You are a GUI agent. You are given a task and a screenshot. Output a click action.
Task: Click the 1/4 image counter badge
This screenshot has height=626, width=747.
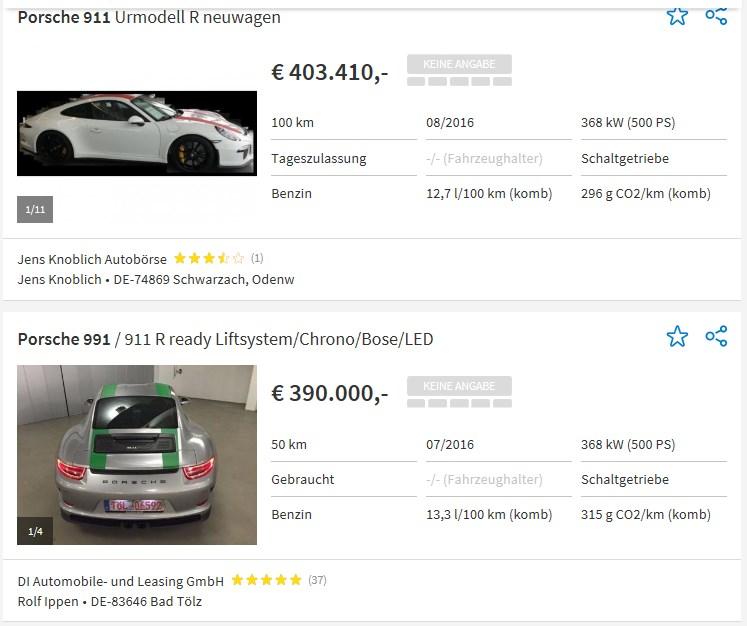click(x=35, y=531)
